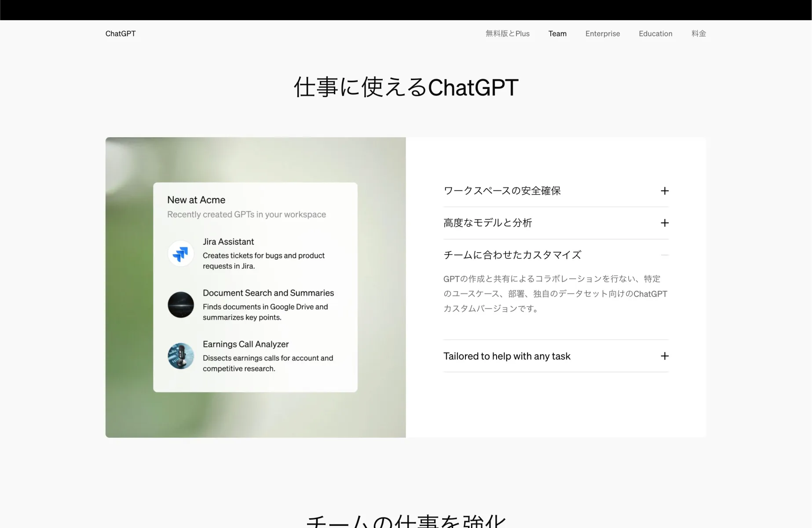Click Creates tickets for bugs description text
This screenshot has width=812, height=528.
point(263,261)
